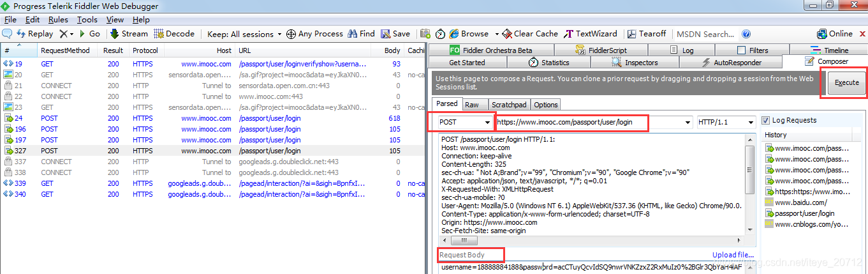
Task: Click the Execute button
Action: click(x=847, y=83)
